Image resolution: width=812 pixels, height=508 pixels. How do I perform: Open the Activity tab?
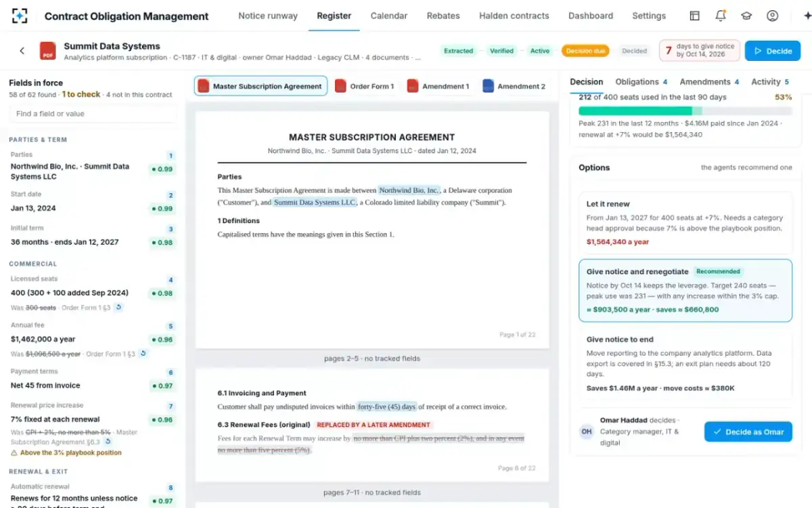click(x=770, y=82)
